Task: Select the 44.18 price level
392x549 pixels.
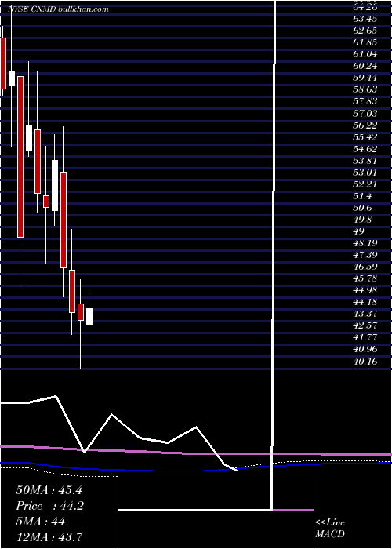Action: point(365,302)
